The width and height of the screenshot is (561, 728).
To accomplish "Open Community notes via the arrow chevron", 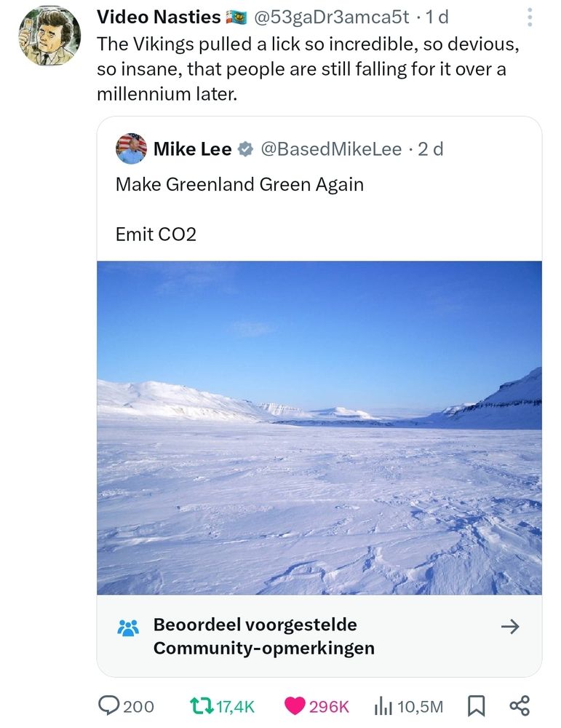I will click(x=512, y=626).
